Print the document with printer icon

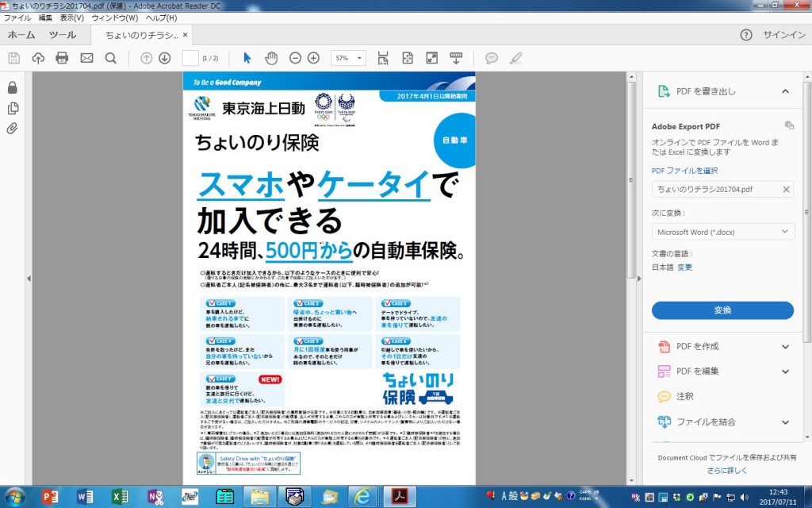pos(62,58)
